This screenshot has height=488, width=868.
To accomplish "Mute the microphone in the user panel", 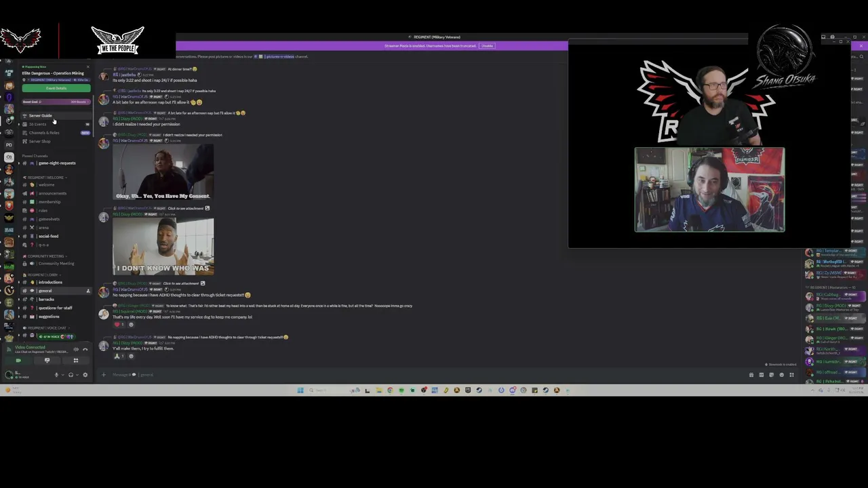I will [57, 375].
